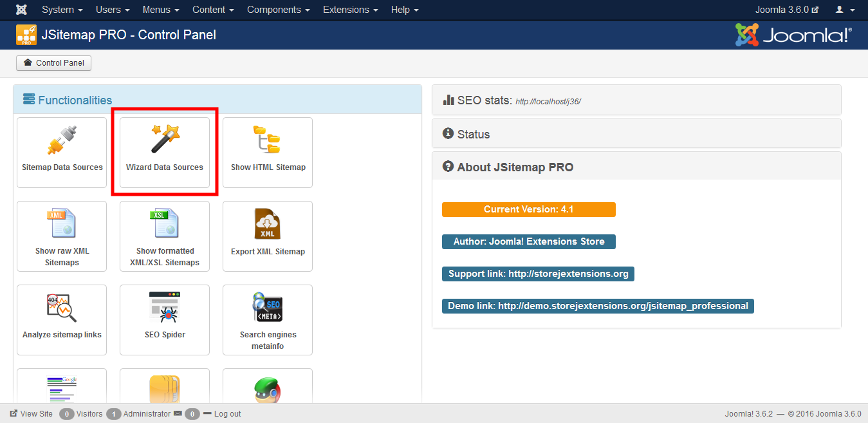The width and height of the screenshot is (868, 423).
Task: Open the Components menu
Action: tap(279, 10)
